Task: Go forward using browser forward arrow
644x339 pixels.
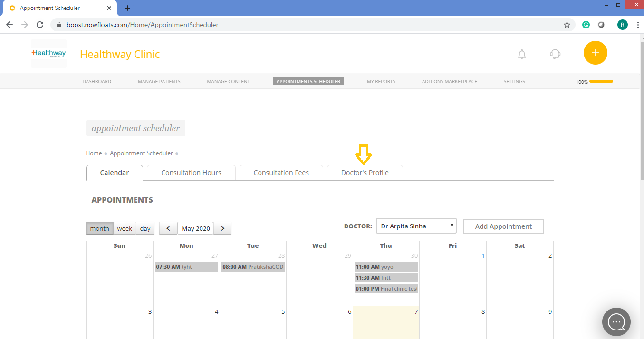Action: [x=25, y=25]
